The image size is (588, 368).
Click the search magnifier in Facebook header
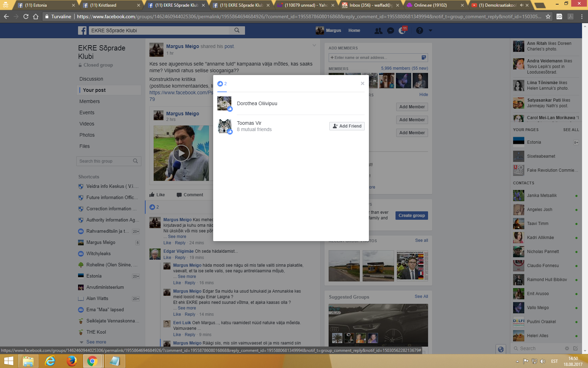[237, 30]
